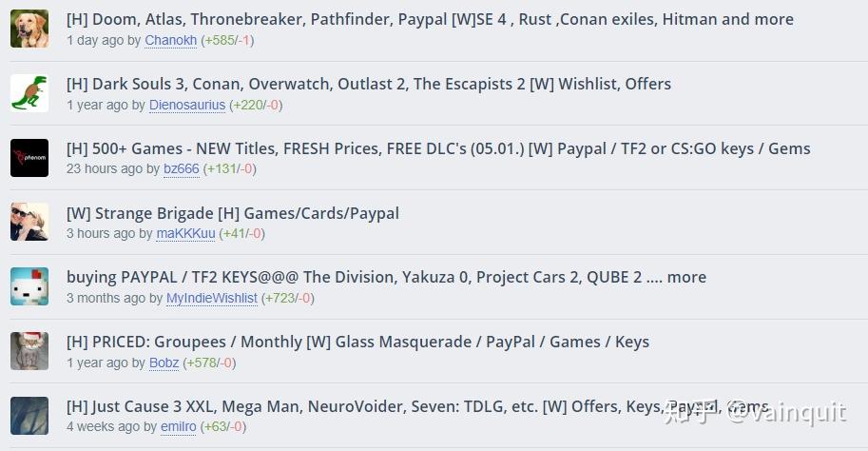Click the green dinosaur avatar of Dienosaurius
Image resolution: width=868 pixels, height=451 pixels.
(29, 93)
